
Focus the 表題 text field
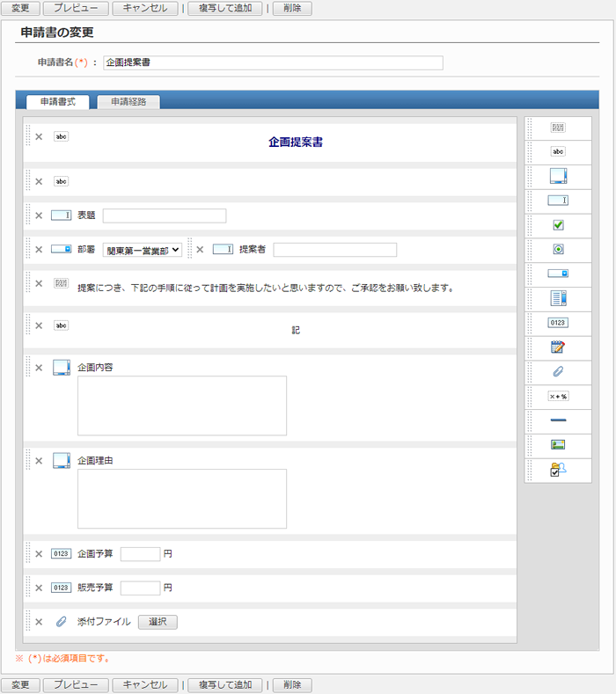(165, 216)
